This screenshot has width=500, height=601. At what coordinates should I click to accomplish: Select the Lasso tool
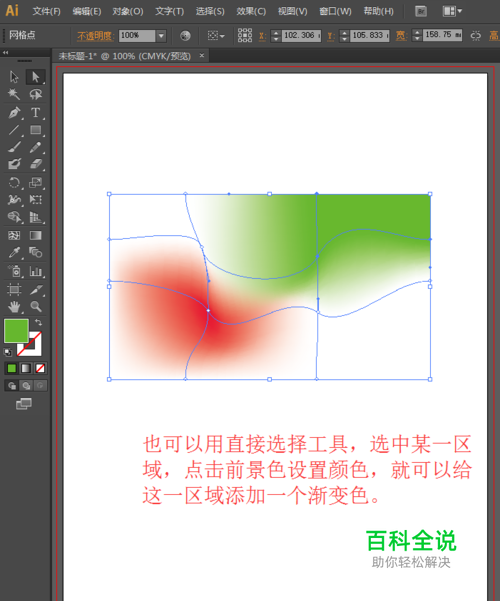[x=36, y=94]
